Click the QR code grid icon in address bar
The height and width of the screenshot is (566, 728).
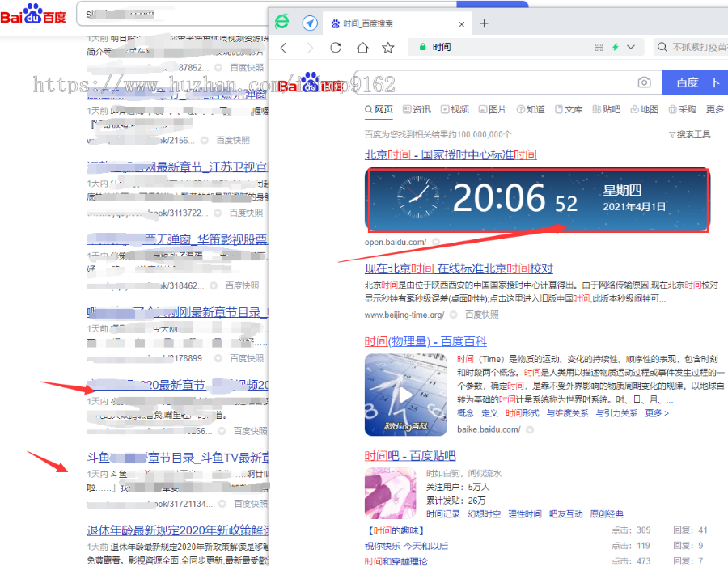(x=599, y=48)
